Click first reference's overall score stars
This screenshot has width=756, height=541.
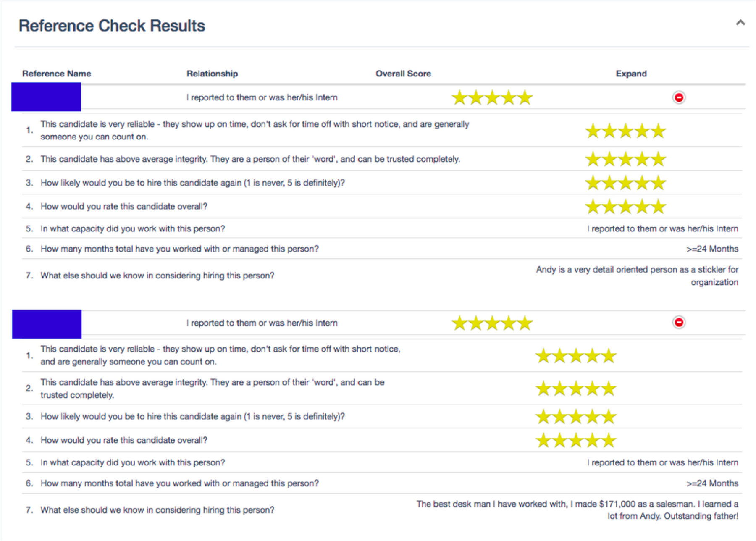492,97
